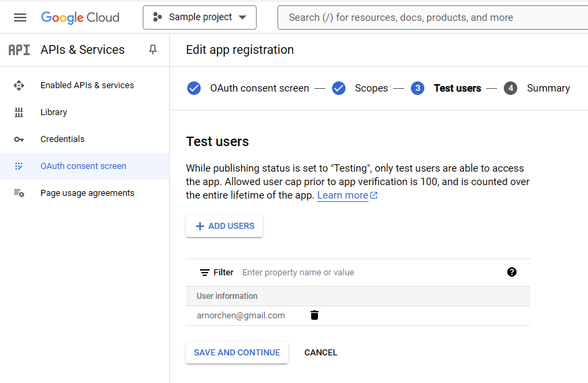
Task: Click SAVE AND CONTINUE
Action: pos(237,353)
